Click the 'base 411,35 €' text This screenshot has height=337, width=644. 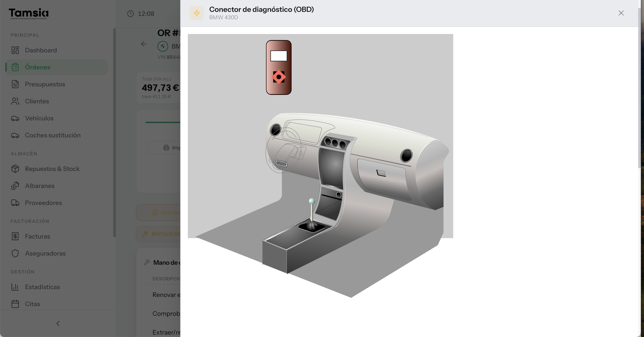pyautogui.click(x=156, y=97)
